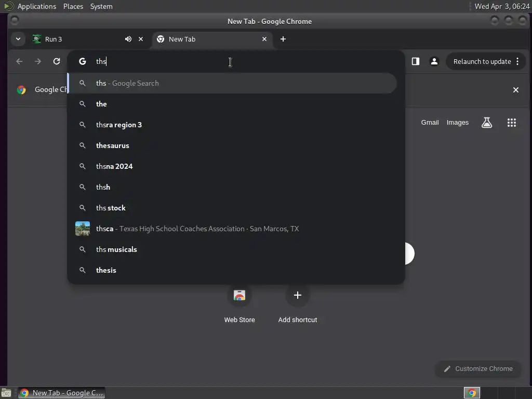Screen dimensions: 532x399
Task: Open Chrome's three-dot menu
Action: pos(517,61)
